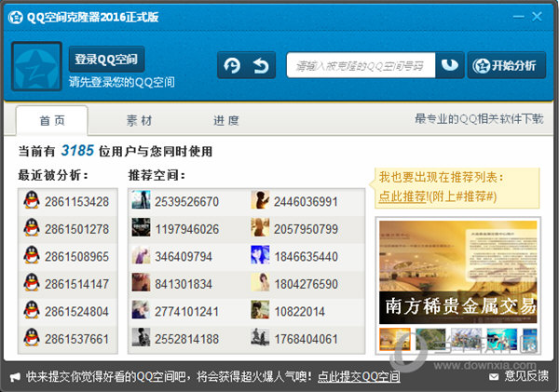The width and height of the screenshot is (559, 392).
Task: Click the icon right of QQ number field
Action: tap(451, 65)
